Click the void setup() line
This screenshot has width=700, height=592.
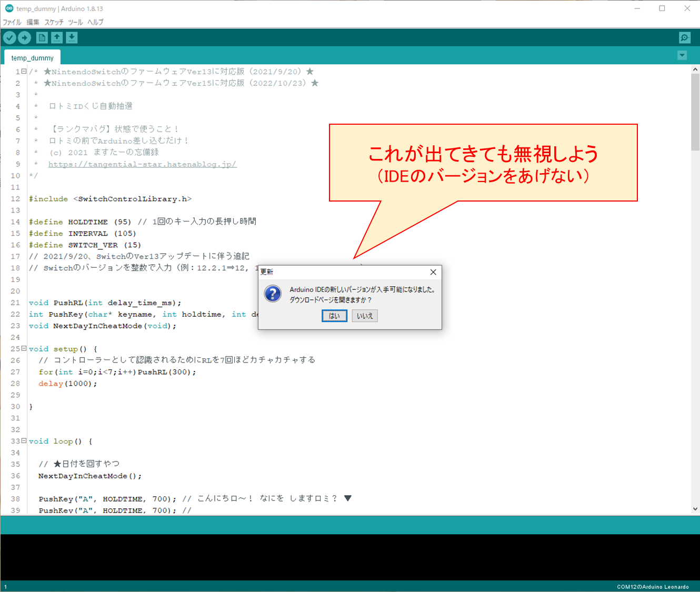click(x=63, y=349)
